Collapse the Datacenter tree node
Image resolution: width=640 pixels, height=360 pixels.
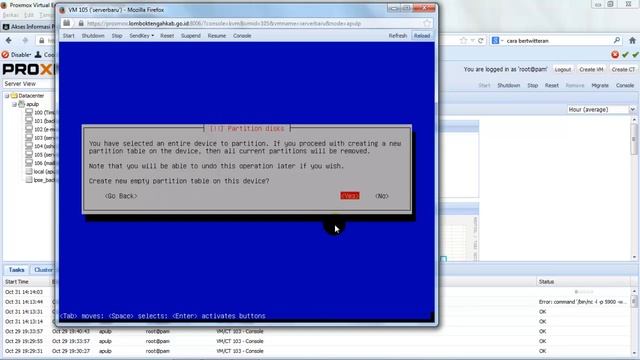click(7, 96)
